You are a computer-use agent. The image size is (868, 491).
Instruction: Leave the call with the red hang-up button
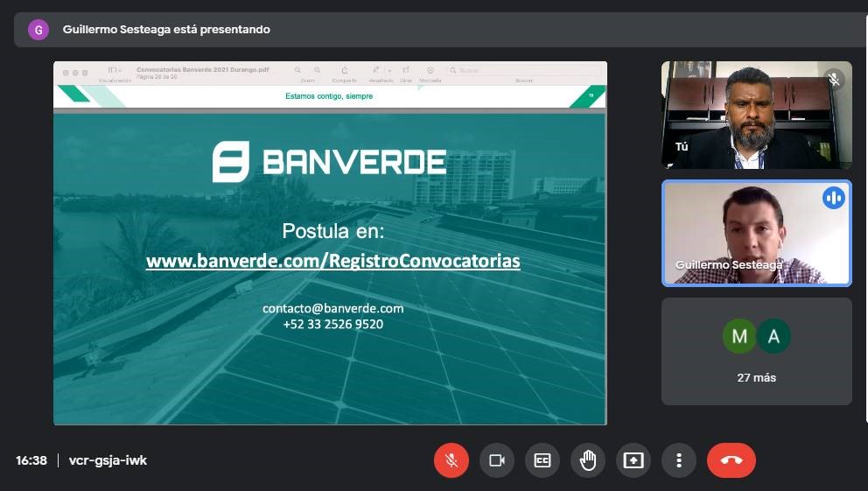point(731,460)
